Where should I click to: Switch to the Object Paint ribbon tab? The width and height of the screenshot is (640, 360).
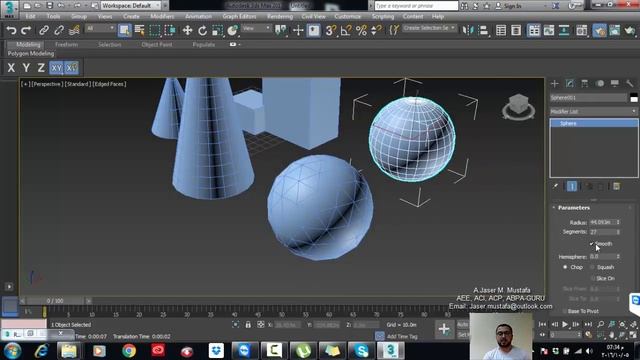click(x=157, y=44)
